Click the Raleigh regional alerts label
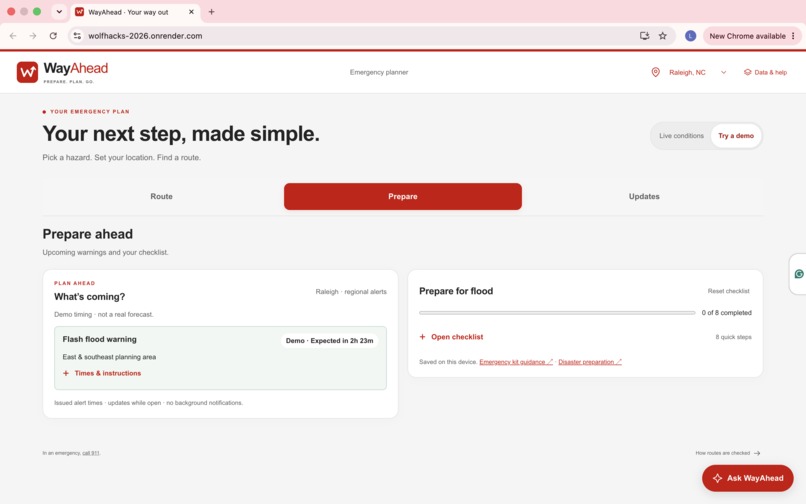806x504 pixels. pos(351,292)
